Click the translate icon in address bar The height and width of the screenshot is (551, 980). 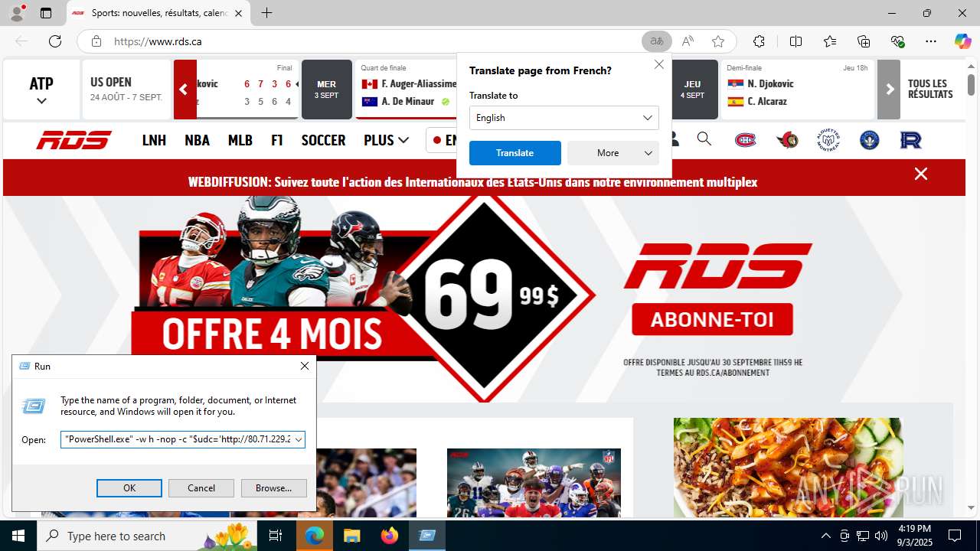[x=657, y=41]
